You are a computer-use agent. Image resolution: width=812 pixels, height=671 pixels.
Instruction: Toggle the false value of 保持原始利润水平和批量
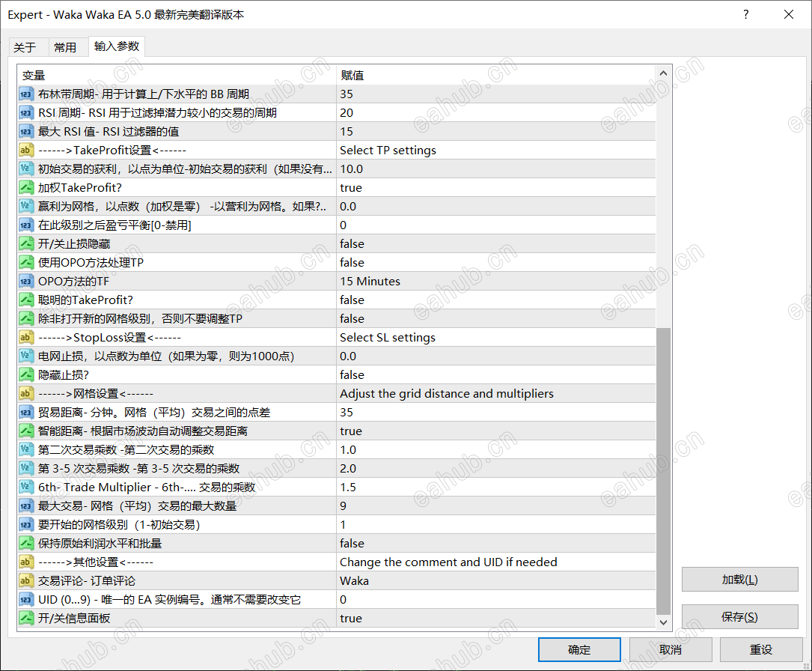496,544
